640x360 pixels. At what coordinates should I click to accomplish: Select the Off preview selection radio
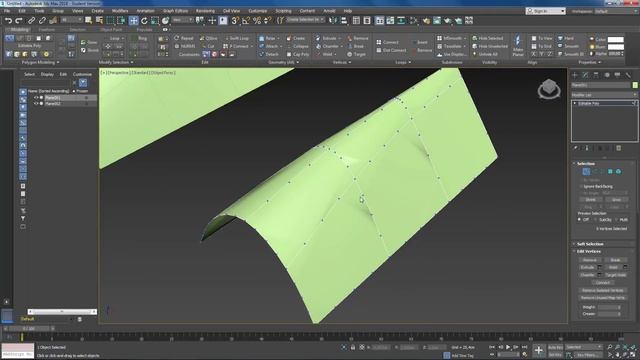click(579, 220)
